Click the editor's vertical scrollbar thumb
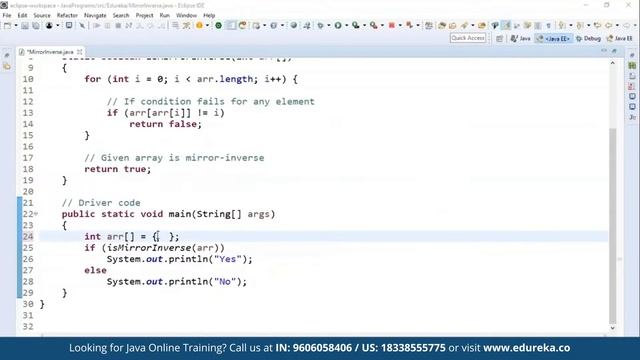The image size is (640, 360). tap(612, 225)
